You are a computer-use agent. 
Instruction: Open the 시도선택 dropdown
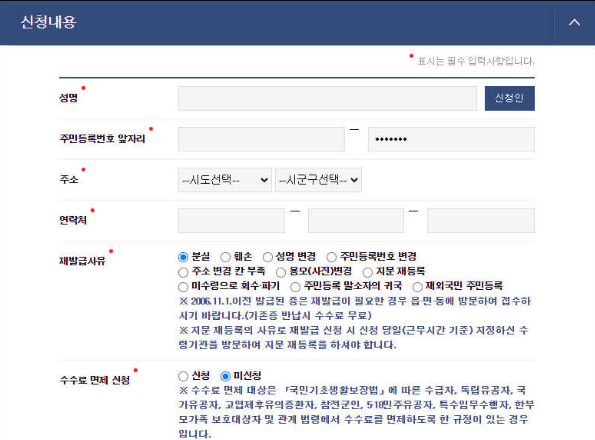[x=225, y=180]
